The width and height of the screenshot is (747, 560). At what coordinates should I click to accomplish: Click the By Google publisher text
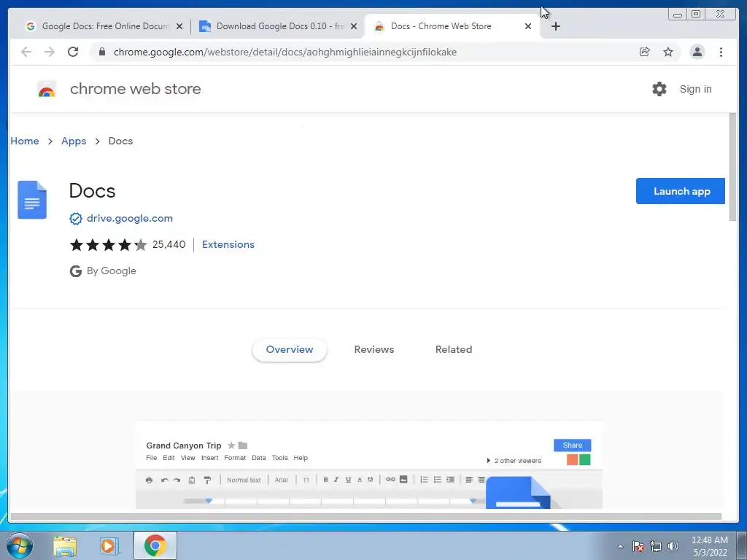point(112,271)
